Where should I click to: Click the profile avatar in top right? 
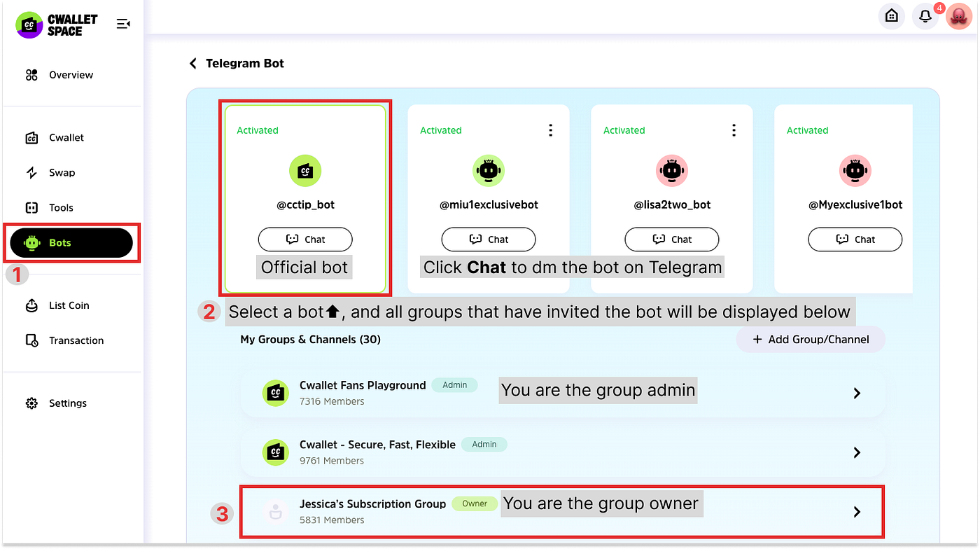pyautogui.click(x=958, y=15)
